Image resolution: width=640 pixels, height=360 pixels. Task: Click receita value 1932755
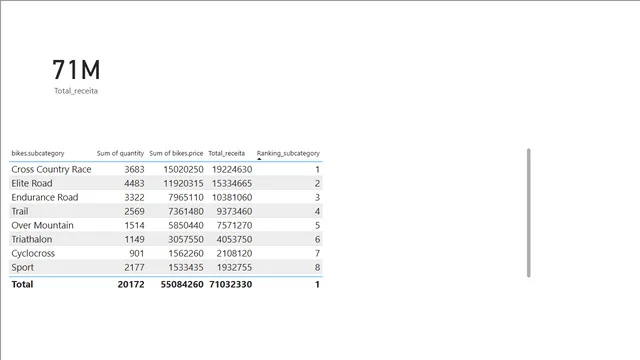tap(234, 267)
